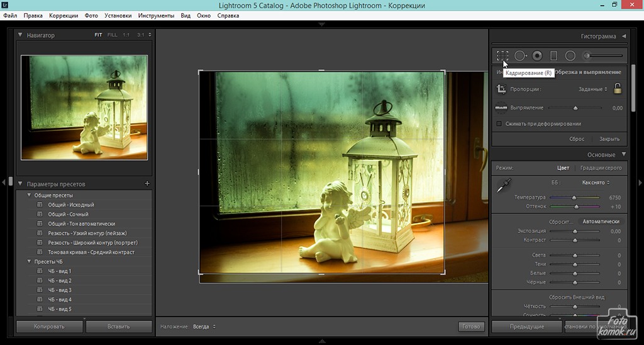Open the Фото menu
644x345 pixels.
91,16
